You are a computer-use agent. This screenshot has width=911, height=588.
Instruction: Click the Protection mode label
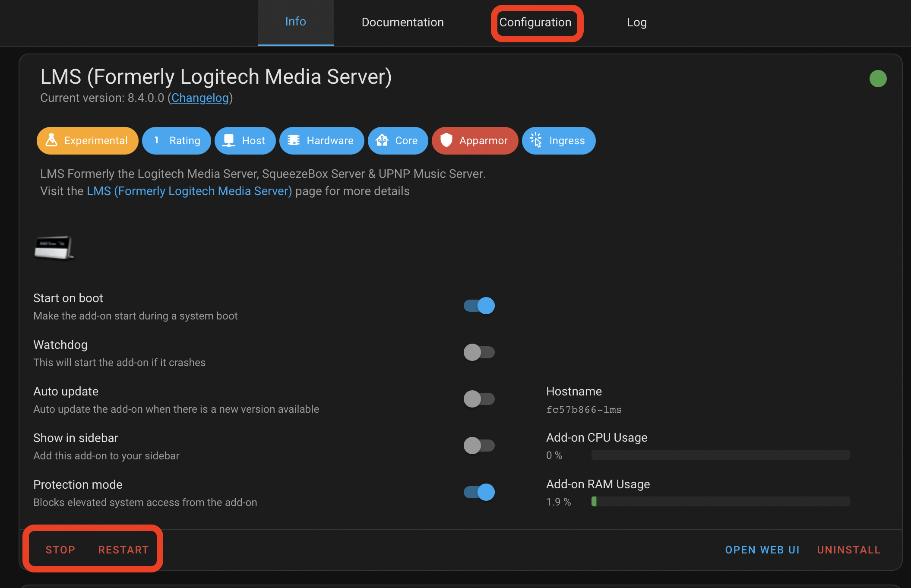point(78,485)
